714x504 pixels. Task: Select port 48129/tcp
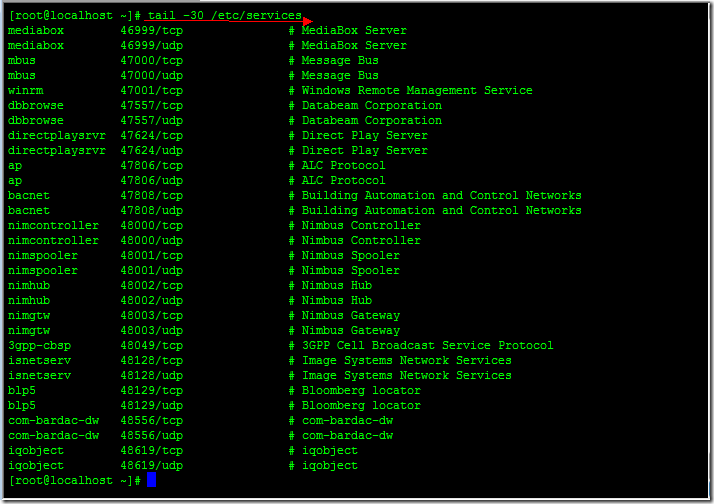[152, 391]
